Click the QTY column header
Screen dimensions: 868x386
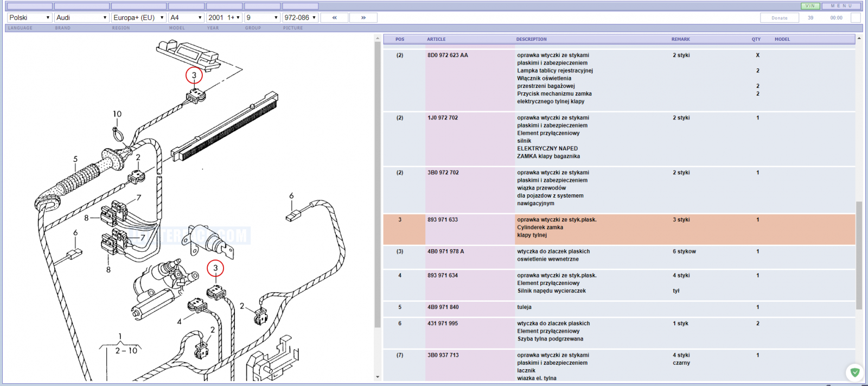click(756, 39)
